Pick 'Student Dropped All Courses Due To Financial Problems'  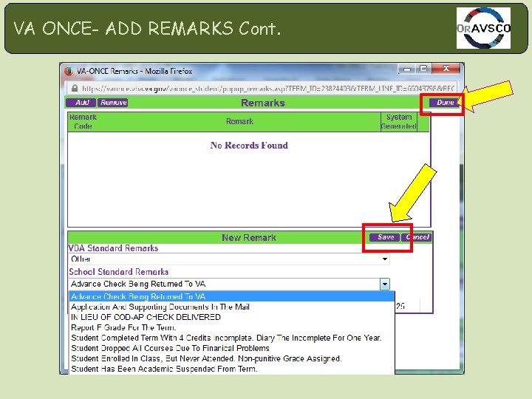[232, 348]
